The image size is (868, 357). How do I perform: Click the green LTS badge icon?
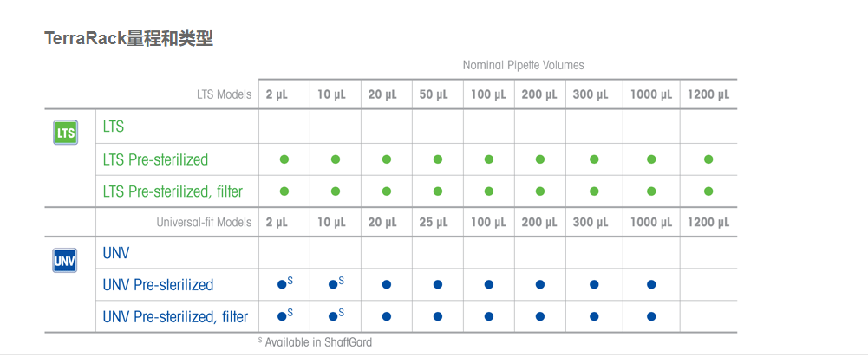pyautogui.click(x=65, y=133)
